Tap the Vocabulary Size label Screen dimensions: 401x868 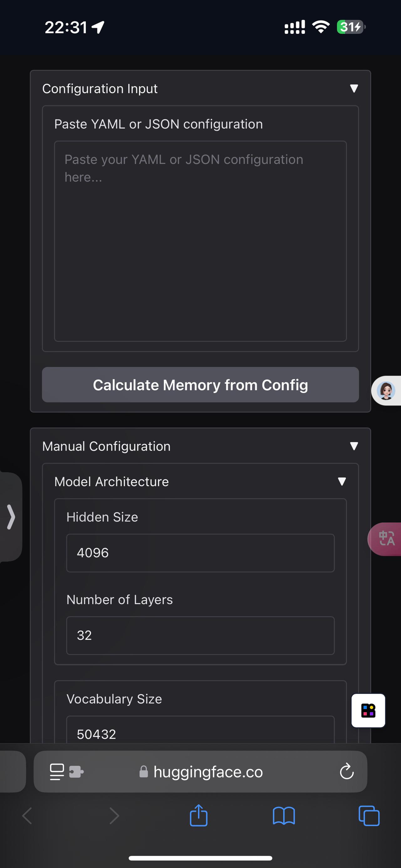coord(114,699)
